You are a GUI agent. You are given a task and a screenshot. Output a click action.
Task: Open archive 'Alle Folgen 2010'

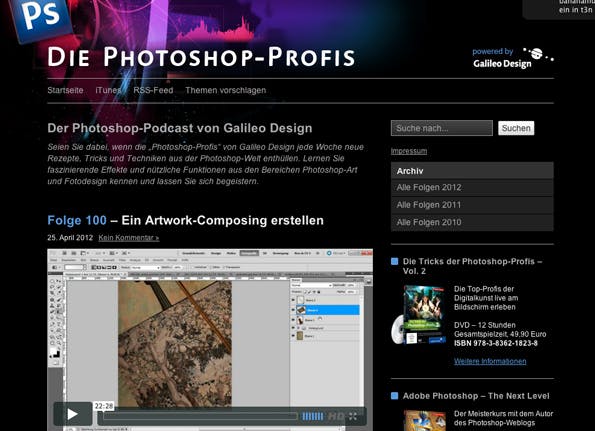pos(472,222)
